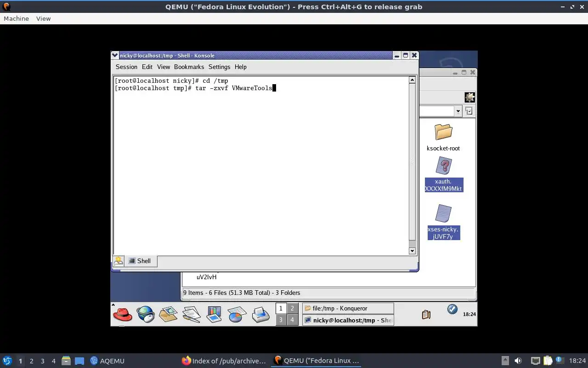Open the Edit menu in Konsole
Screen dimensions: 588x368
coord(147,67)
